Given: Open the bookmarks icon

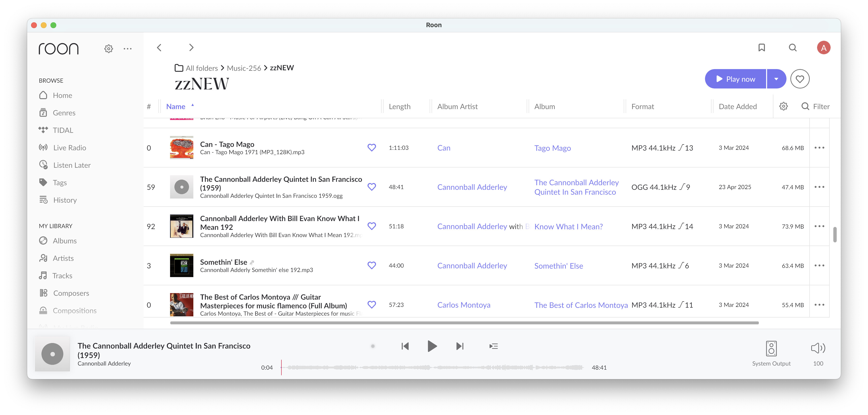Looking at the screenshot, I should 762,48.
